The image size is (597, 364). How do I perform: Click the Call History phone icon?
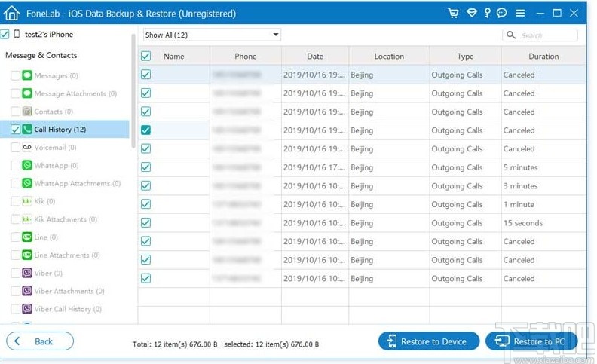pyautogui.click(x=27, y=129)
